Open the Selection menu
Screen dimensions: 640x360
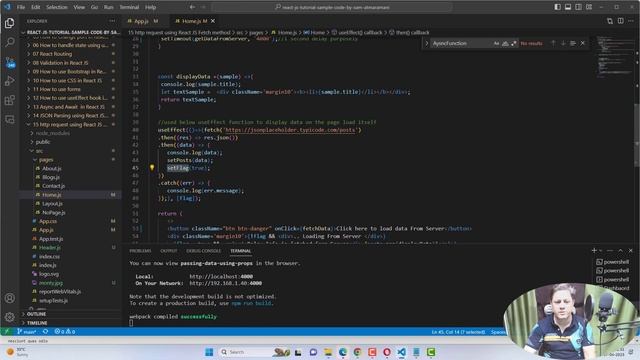tap(57, 7)
